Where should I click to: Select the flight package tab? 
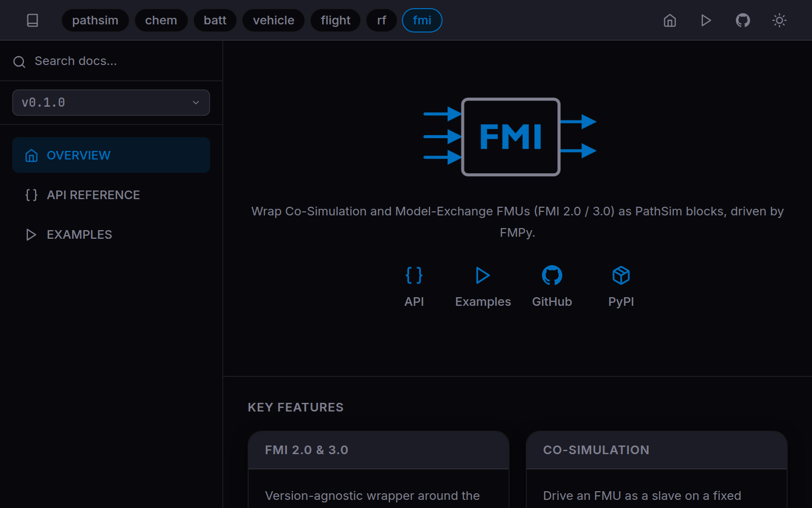(335, 20)
